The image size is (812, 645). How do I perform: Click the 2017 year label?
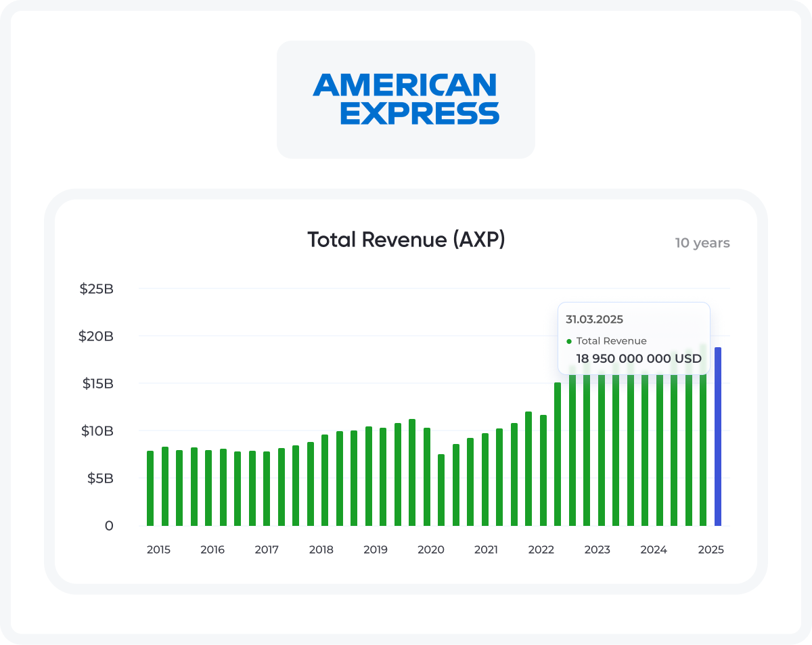[267, 550]
